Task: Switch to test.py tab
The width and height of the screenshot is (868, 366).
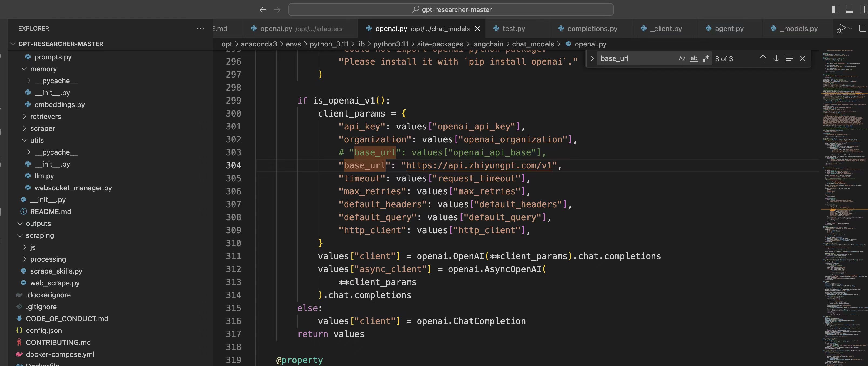Action: coord(513,29)
